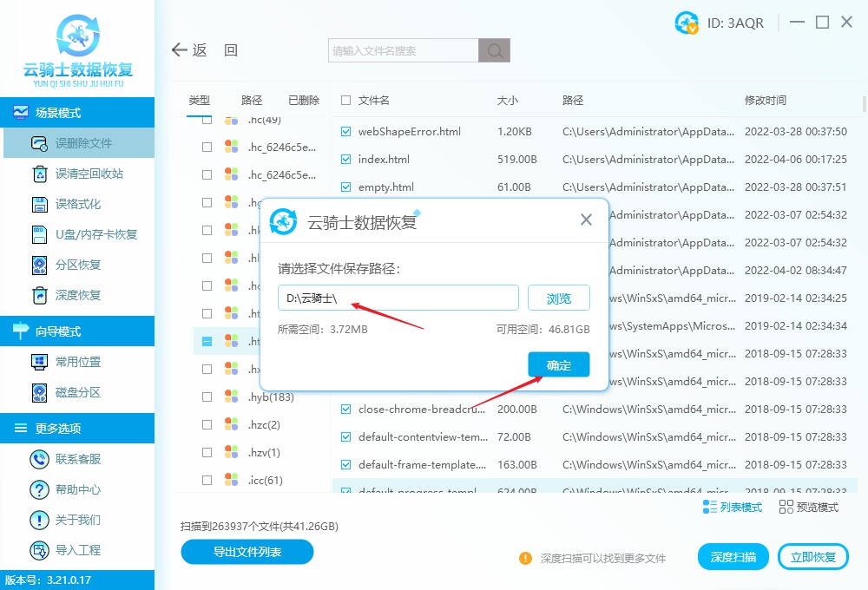This screenshot has width=868, height=590.
Task: Switch to the 已删除 tab
Action: tap(304, 100)
